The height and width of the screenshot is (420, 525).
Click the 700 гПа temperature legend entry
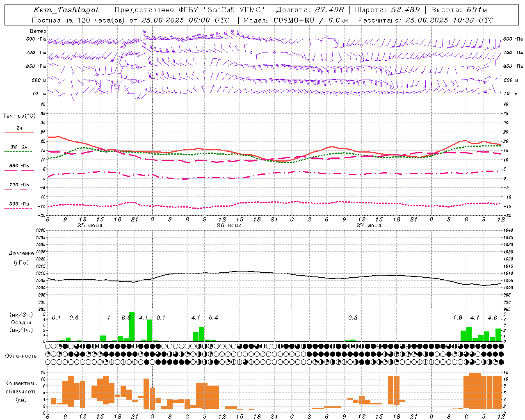(x=19, y=185)
